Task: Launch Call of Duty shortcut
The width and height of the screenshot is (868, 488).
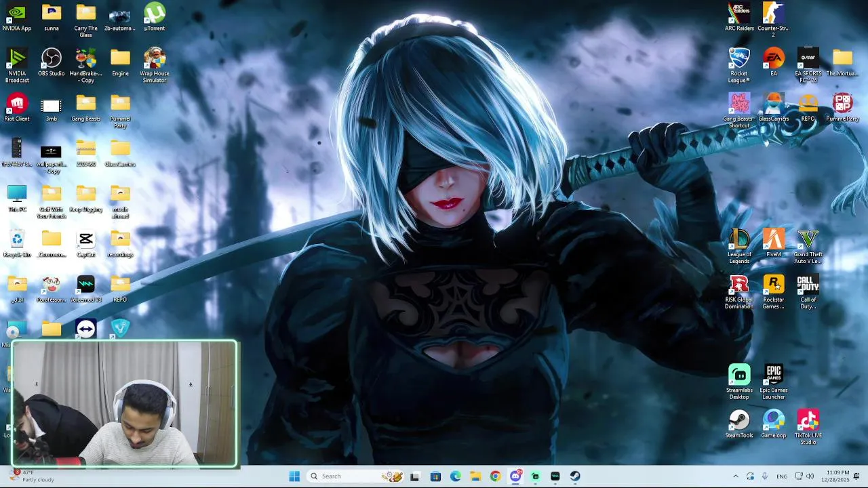Action: [808, 292]
